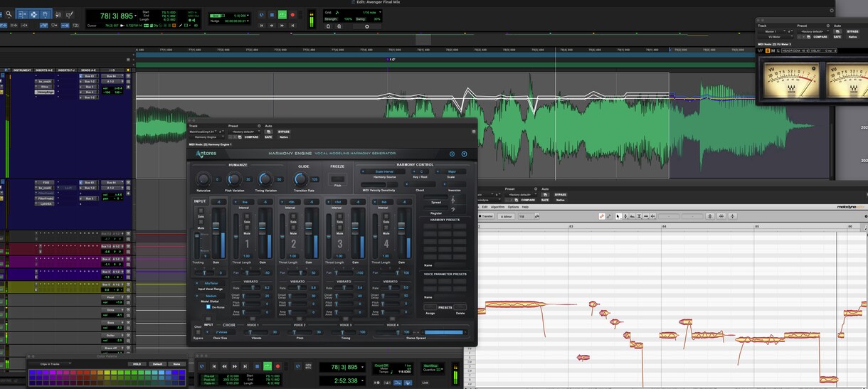Click the Rewind button in the top transport

[x=272, y=26]
